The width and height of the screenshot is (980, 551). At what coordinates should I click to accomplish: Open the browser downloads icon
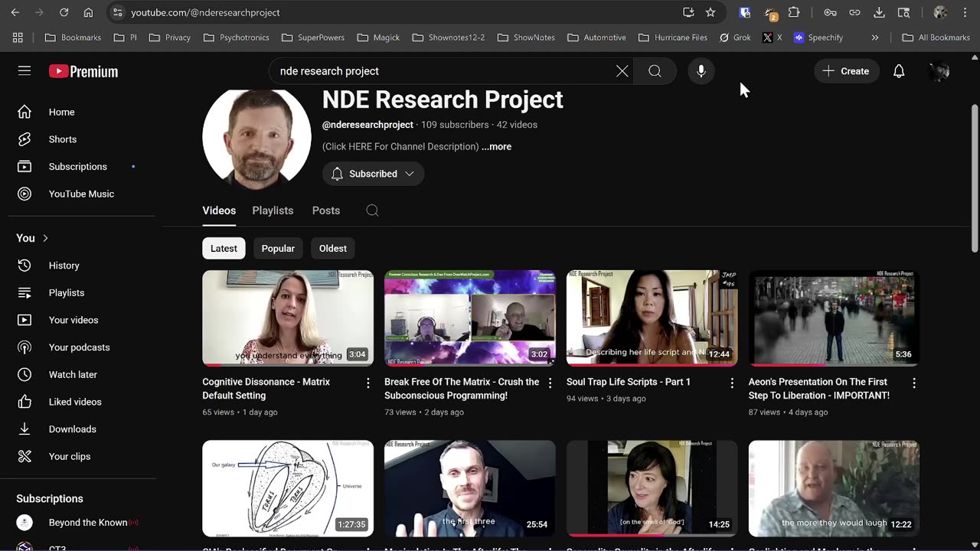(x=879, y=12)
